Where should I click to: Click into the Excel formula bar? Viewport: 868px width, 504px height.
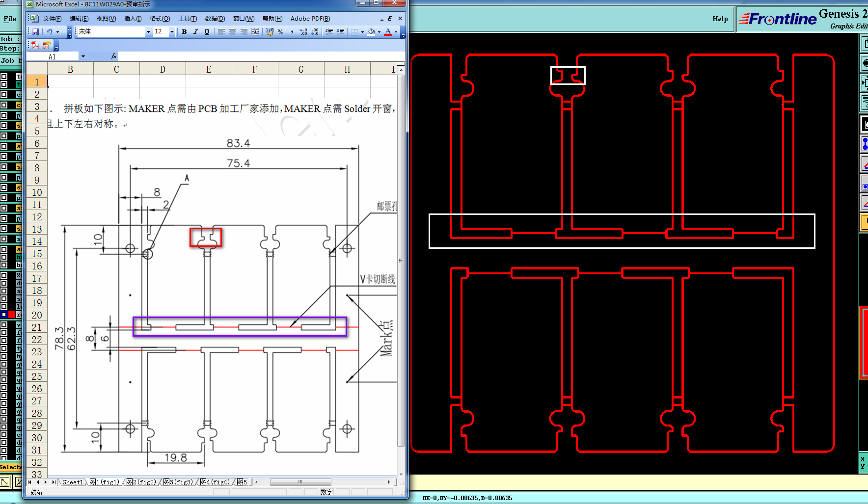click(x=262, y=56)
